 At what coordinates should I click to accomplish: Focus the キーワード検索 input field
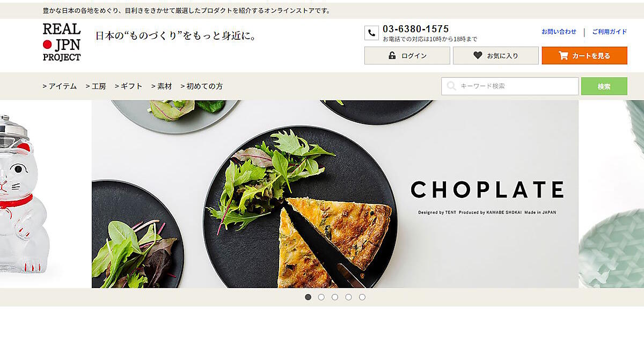(x=510, y=86)
